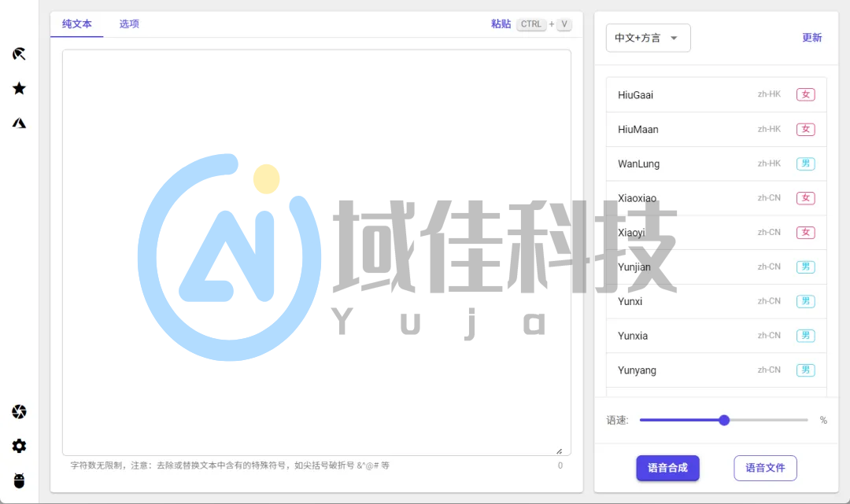850x504 pixels.
Task: Click the textarea resize grip corner
Action: [560, 451]
